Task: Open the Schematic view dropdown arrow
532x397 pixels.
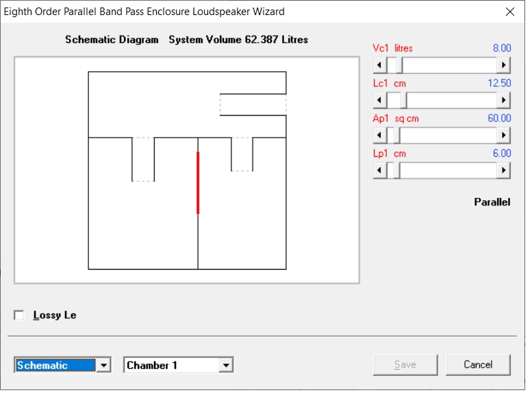Action: pyautogui.click(x=104, y=365)
